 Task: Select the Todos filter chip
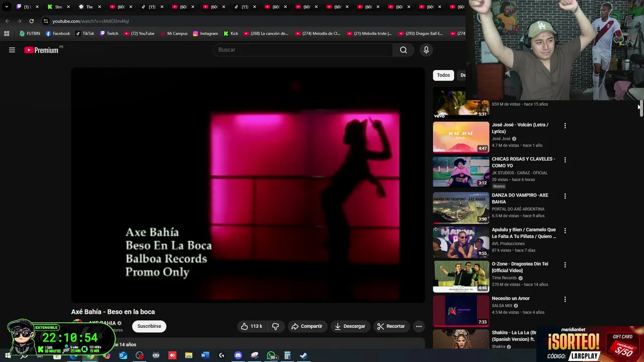pyautogui.click(x=443, y=75)
